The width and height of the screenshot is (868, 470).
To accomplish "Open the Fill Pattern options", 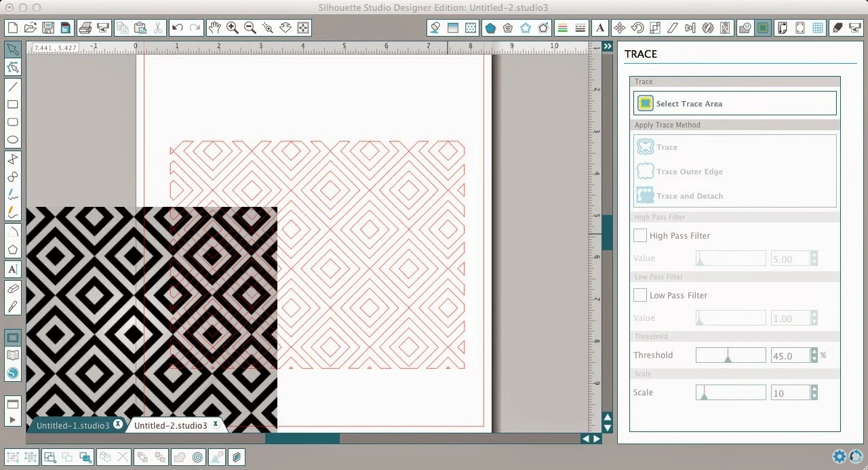I will (x=470, y=28).
